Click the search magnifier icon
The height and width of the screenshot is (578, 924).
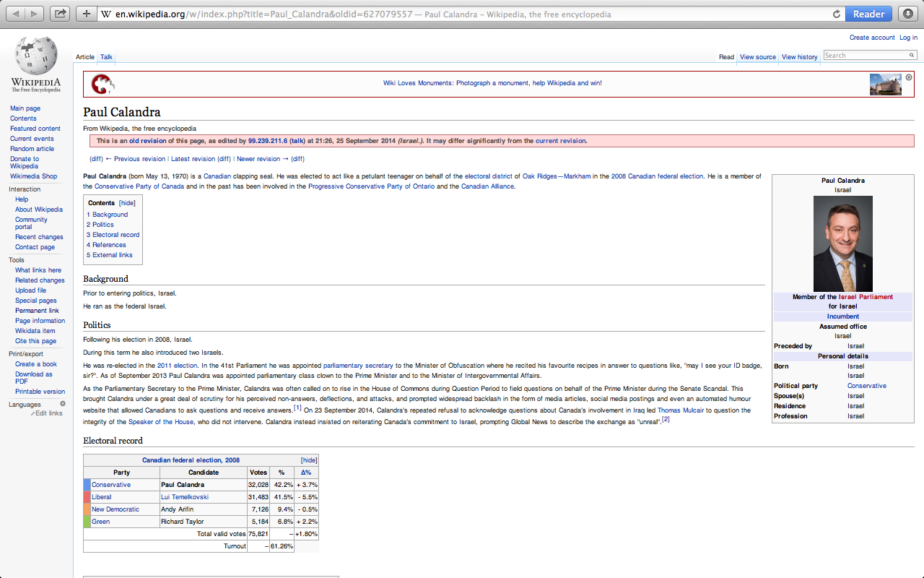[x=912, y=56]
